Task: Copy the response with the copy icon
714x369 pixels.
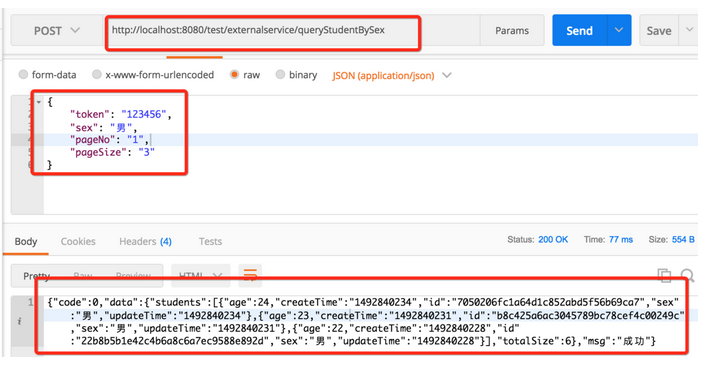Action: [x=664, y=275]
